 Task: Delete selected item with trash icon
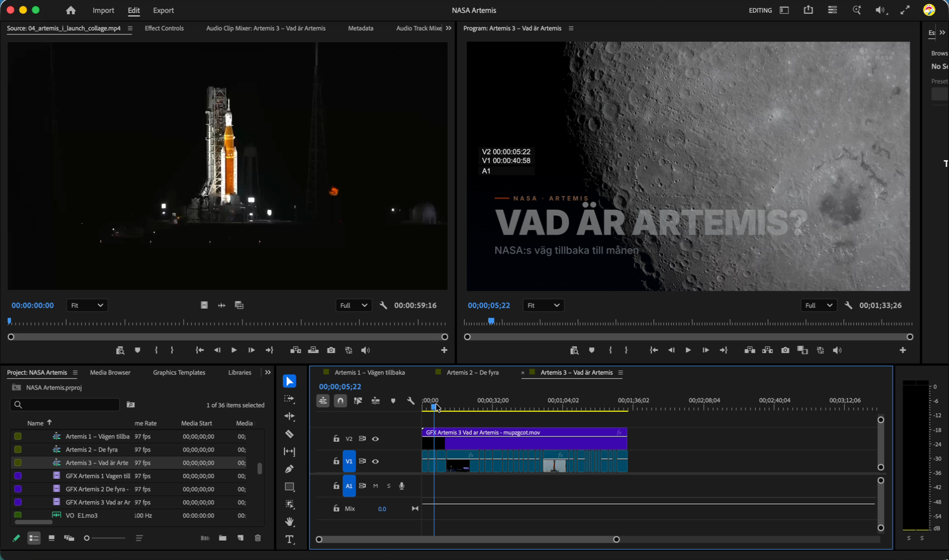pyautogui.click(x=258, y=538)
